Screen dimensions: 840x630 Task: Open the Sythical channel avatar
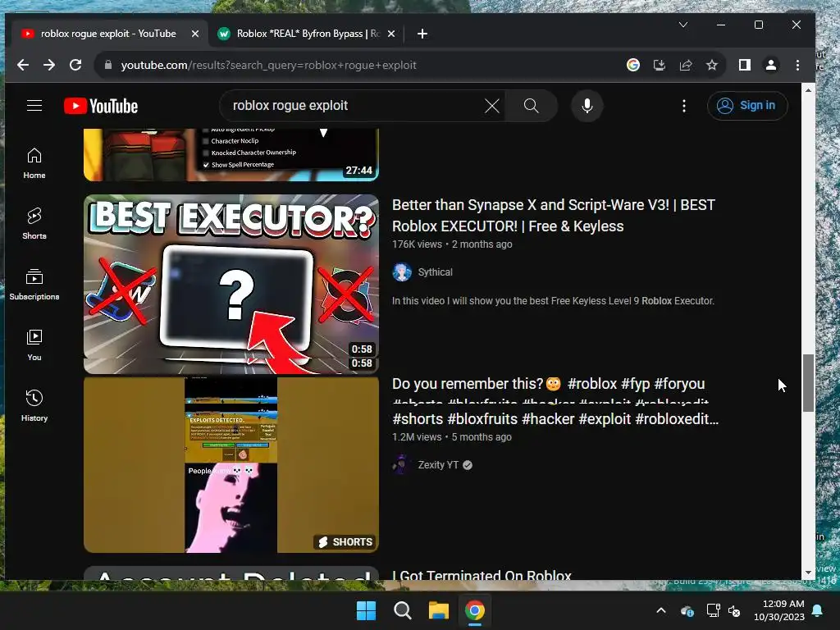[x=402, y=272]
